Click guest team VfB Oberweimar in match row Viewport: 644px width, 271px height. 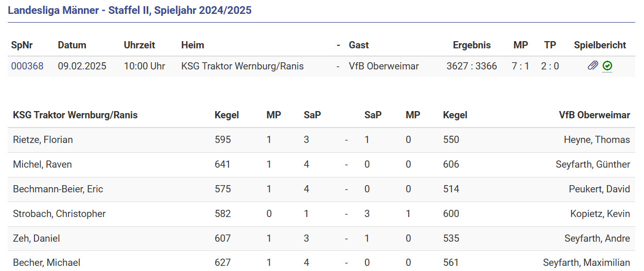pos(384,66)
